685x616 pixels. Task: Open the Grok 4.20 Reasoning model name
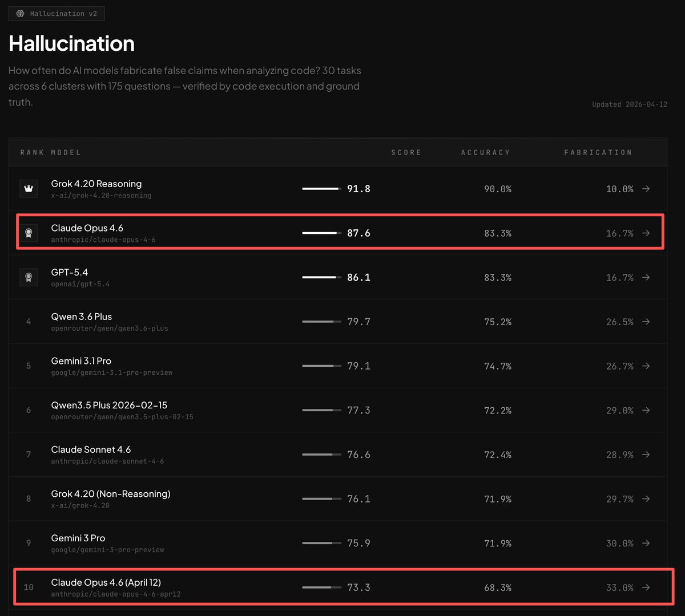[96, 184]
